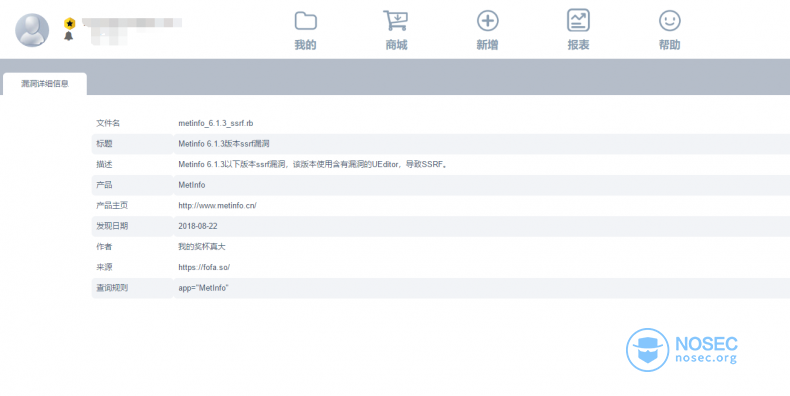
Task: Click the blurred username text
Action: pyautogui.click(x=131, y=23)
